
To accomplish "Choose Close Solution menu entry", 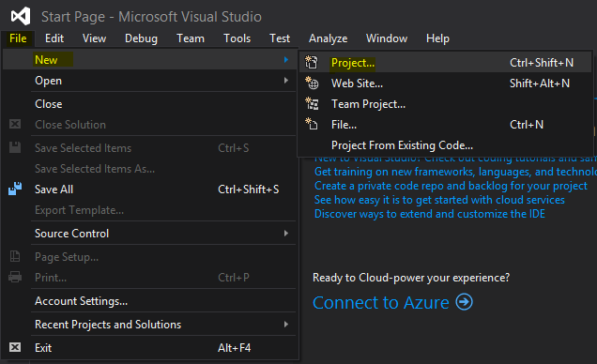I will pyautogui.click(x=149, y=125).
